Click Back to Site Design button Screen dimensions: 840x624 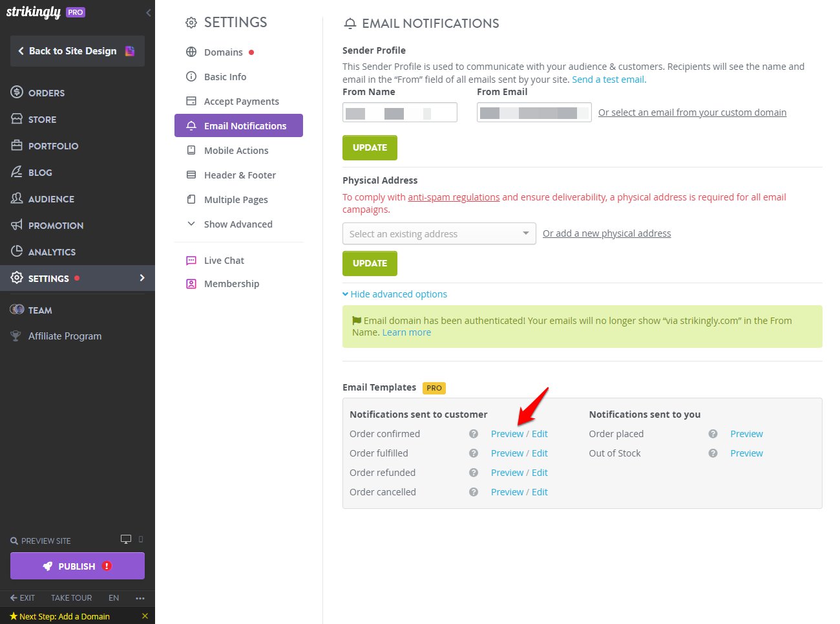(x=78, y=51)
